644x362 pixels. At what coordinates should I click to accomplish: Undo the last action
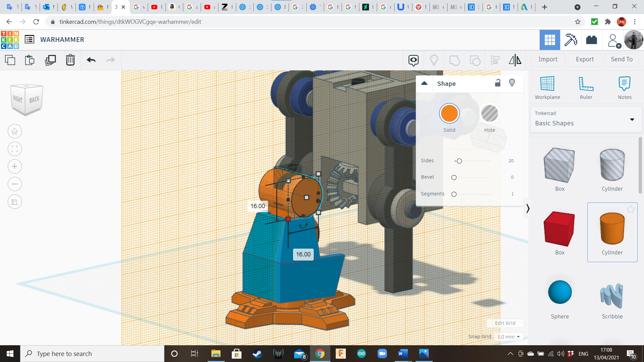click(x=91, y=60)
